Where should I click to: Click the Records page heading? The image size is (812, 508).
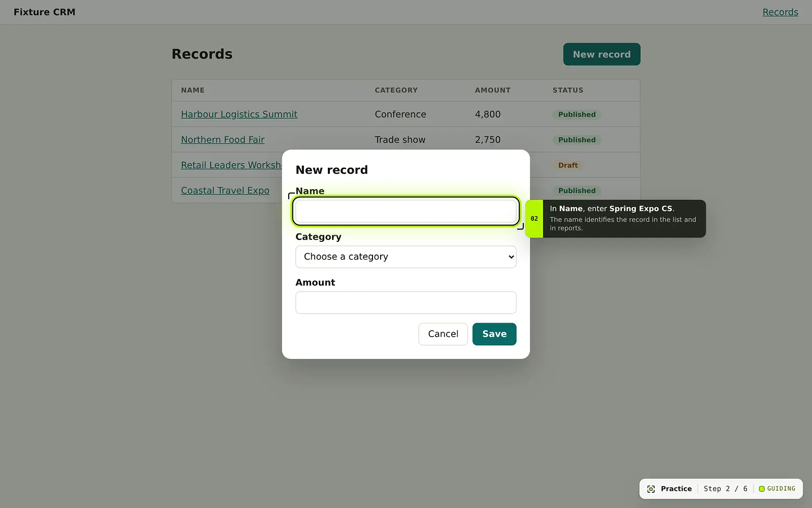(202, 54)
